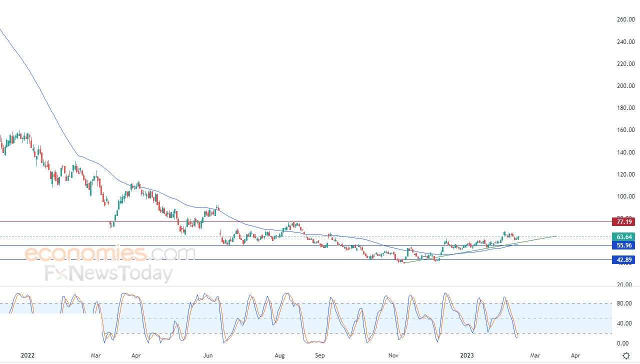
Task: Click the 120.00 price axis label
Action: point(625,174)
